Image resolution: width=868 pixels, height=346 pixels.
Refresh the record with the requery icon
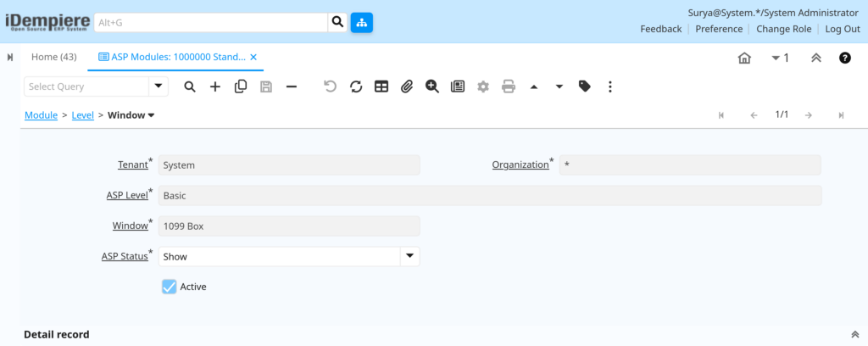coord(356,86)
